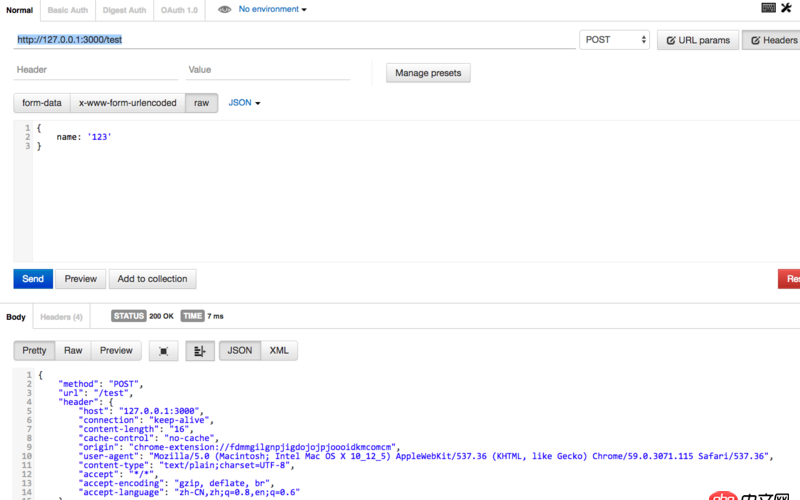The width and height of the screenshot is (800, 500).
Task: Click the environment quick look eye icon
Action: [x=225, y=9]
